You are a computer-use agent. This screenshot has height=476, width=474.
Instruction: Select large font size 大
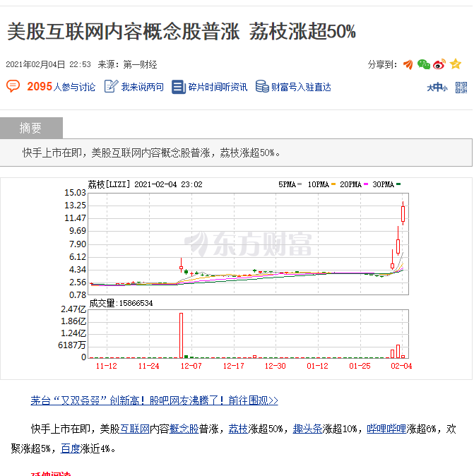(430, 88)
